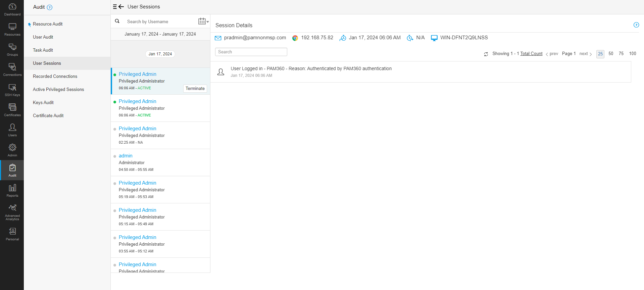Open the calendar date range dropdown
This screenshot has height=290, width=644.
[203, 21]
